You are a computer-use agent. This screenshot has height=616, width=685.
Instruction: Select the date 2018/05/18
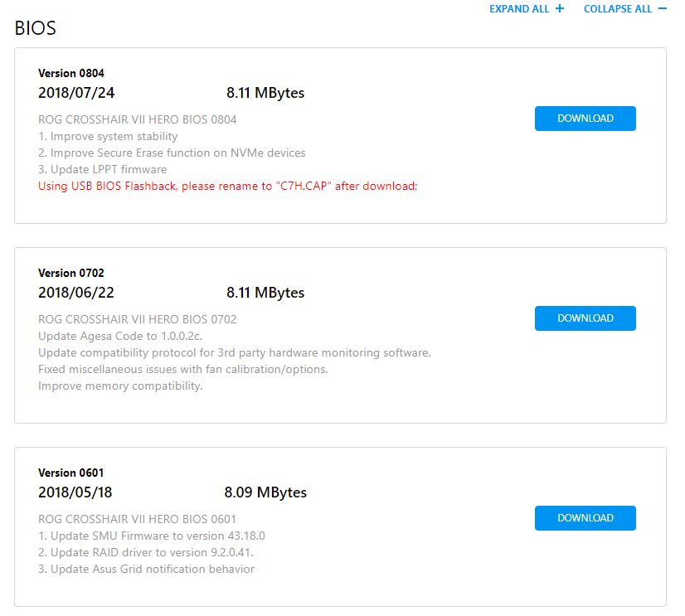click(x=75, y=492)
